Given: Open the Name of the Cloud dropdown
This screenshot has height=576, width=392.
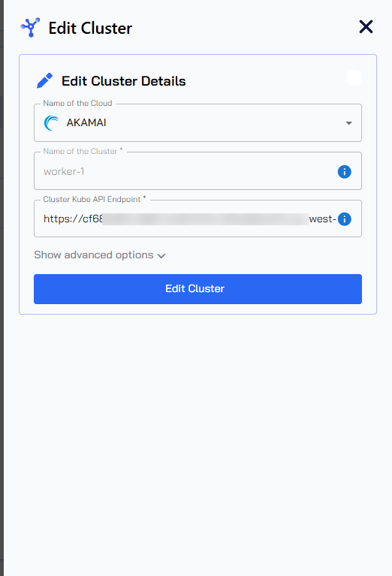Looking at the screenshot, I should 198,122.
